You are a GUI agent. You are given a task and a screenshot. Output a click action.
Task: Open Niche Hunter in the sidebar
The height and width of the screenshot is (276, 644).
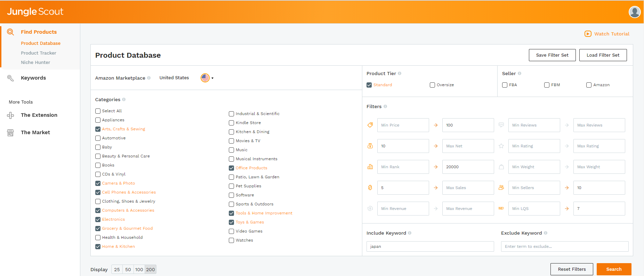pos(35,62)
